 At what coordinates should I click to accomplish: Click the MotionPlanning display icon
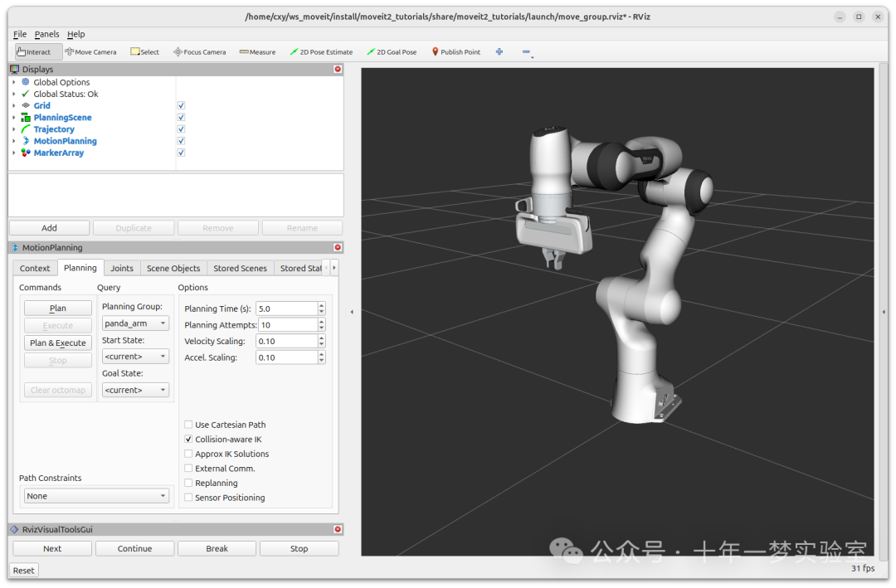click(x=26, y=140)
